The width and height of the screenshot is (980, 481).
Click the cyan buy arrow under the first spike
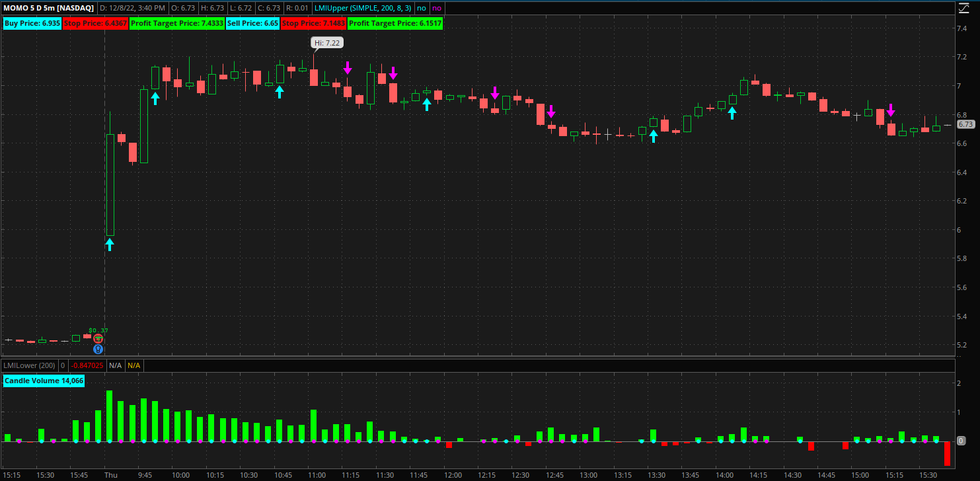tap(110, 244)
